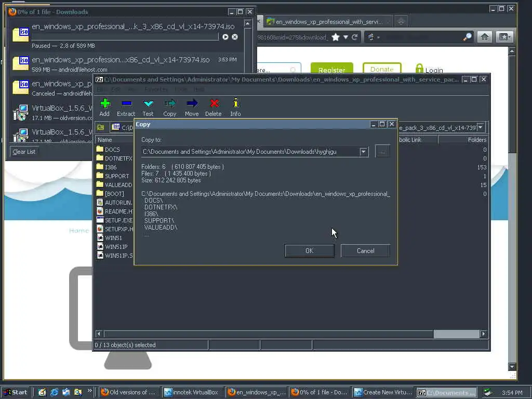
Task: Open the search engine selector dropdown
Action: click(x=374, y=37)
